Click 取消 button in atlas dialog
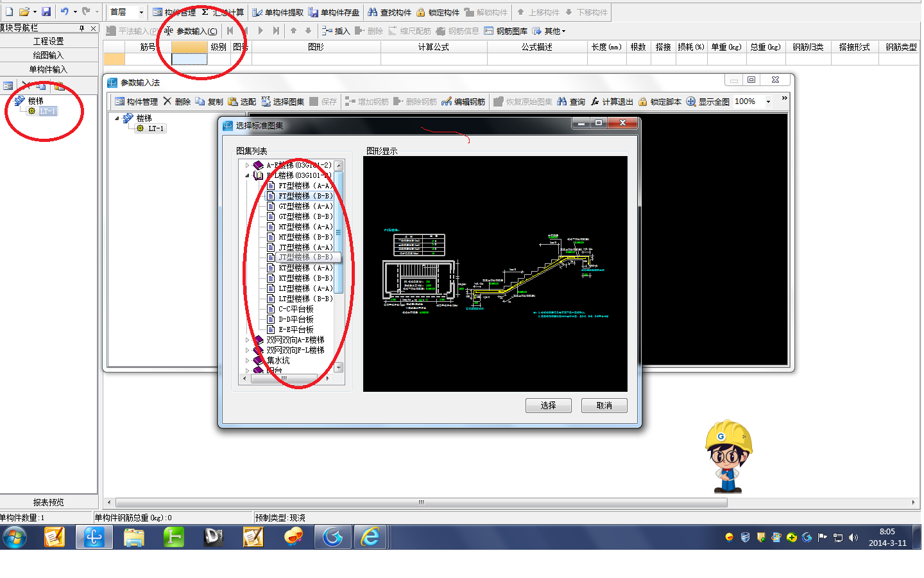Image resolution: width=924 pixels, height=578 pixels. [604, 405]
